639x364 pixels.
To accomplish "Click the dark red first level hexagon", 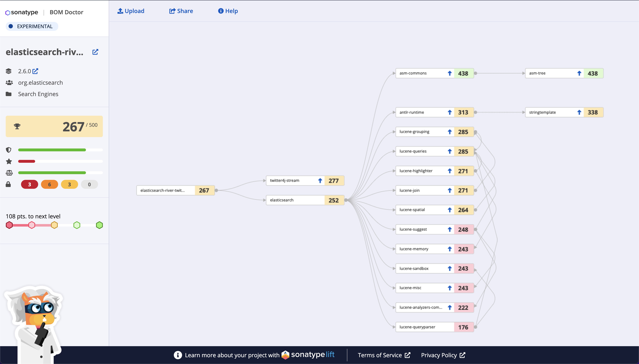I will coord(9,225).
